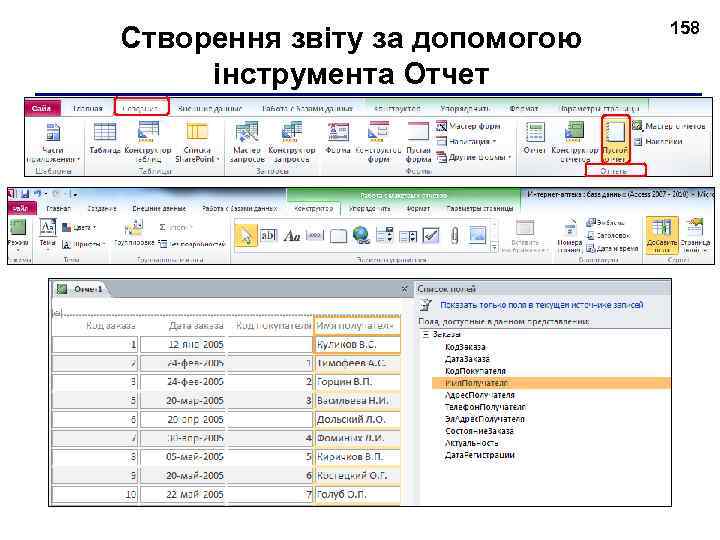The height and width of the screenshot is (540, 720).
Task: Click the Режим view button
Action: [18, 234]
